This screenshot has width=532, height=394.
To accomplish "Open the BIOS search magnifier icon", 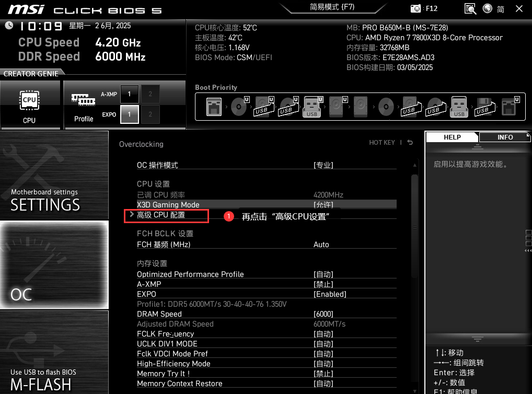I will 470,9.
